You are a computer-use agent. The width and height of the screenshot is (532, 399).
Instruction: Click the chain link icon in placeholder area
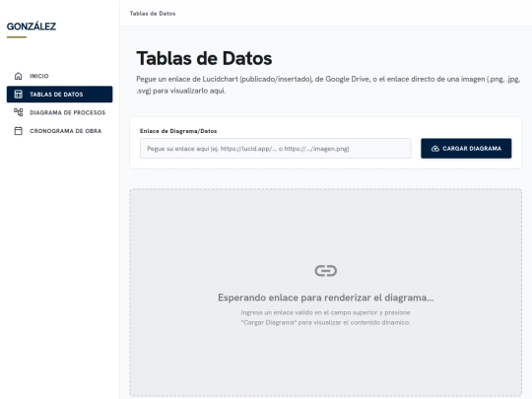(x=326, y=271)
